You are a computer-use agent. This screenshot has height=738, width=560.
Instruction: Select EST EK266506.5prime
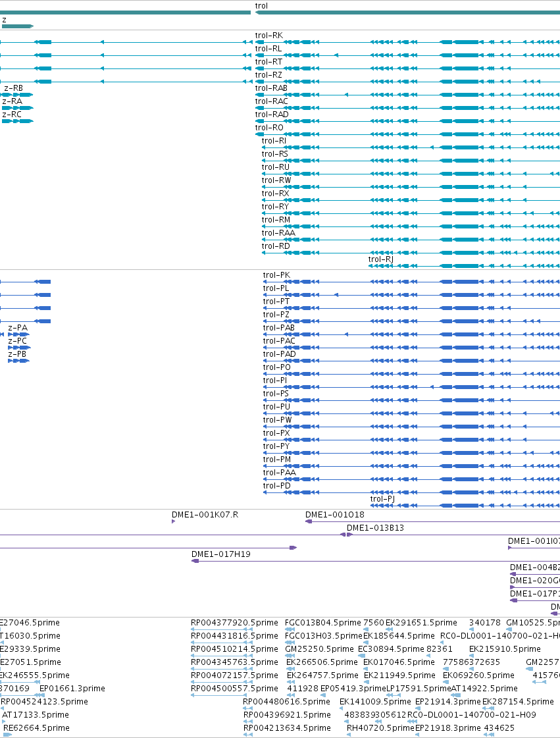(x=322, y=662)
